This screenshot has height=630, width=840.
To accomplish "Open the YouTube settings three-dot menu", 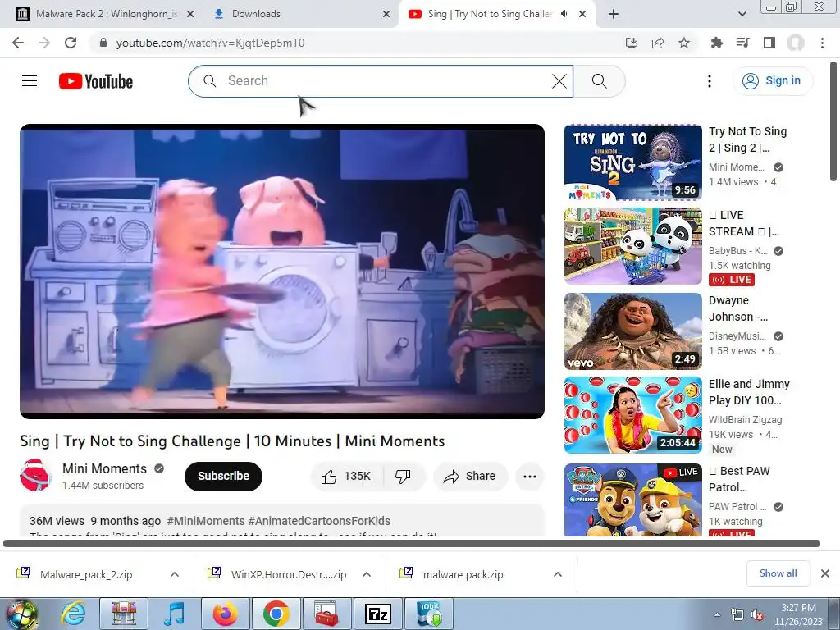I will point(710,81).
